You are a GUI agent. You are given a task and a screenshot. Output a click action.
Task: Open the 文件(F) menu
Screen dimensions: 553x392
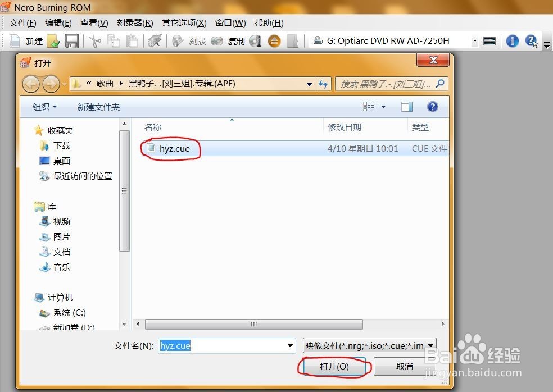click(x=22, y=23)
